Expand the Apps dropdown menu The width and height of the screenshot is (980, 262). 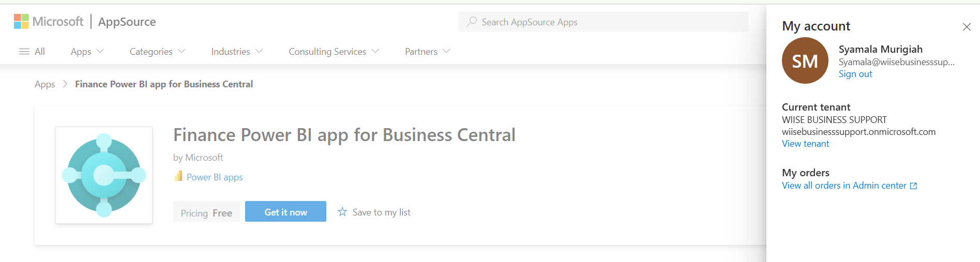point(87,52)
